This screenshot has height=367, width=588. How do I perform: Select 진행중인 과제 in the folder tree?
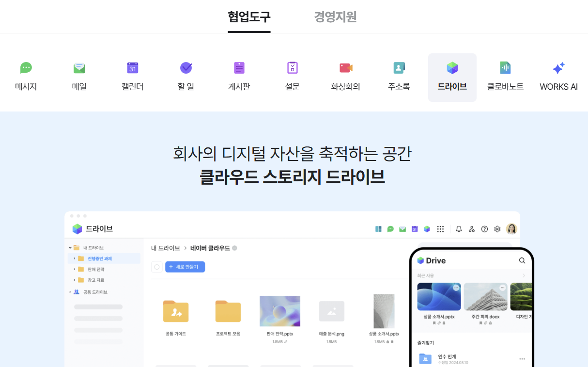pyautogui.click(x=100, y=258)
